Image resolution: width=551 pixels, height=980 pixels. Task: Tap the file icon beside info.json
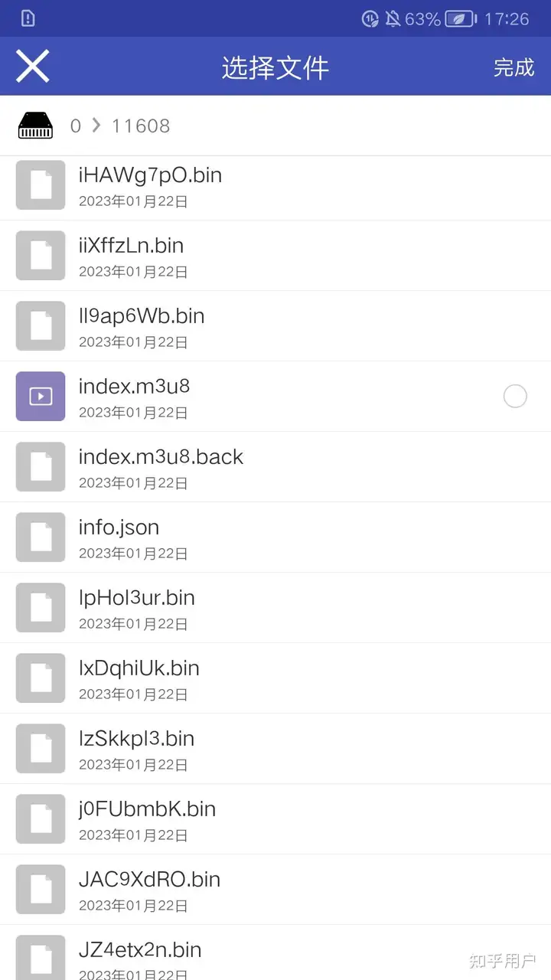(41, 537)
